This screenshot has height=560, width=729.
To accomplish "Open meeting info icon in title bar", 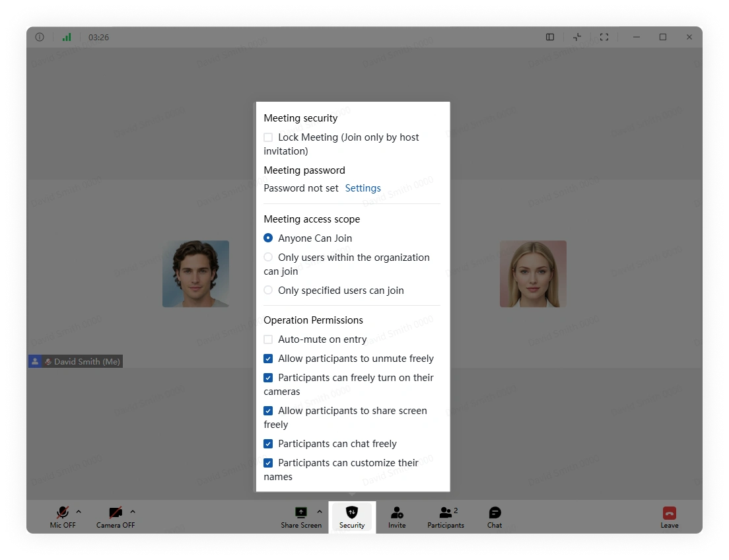I will click(40, 37).
